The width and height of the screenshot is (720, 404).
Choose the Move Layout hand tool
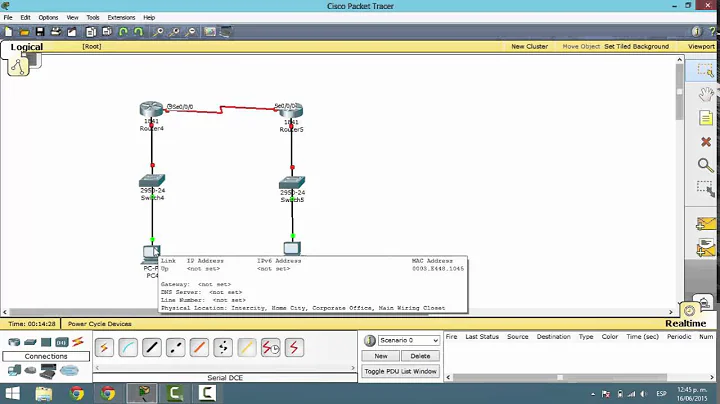pos(706,94)
